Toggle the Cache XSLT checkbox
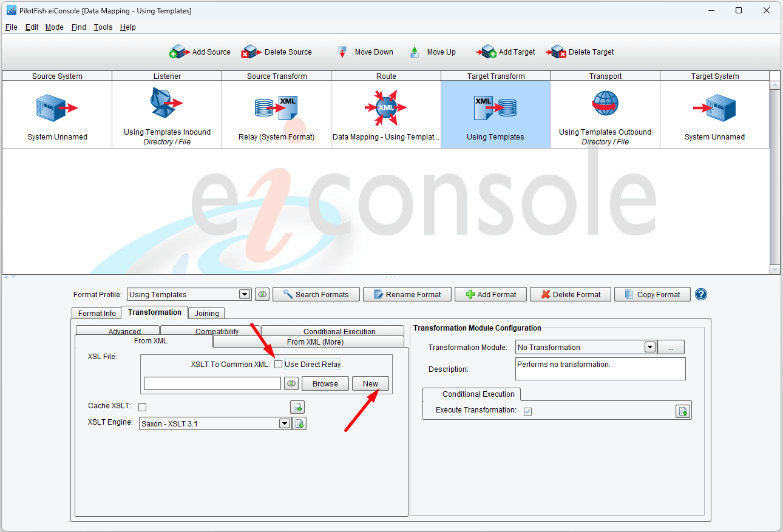The height and width of the screenshot is (532, 783). pyautogui.click(x=143, y=407)
